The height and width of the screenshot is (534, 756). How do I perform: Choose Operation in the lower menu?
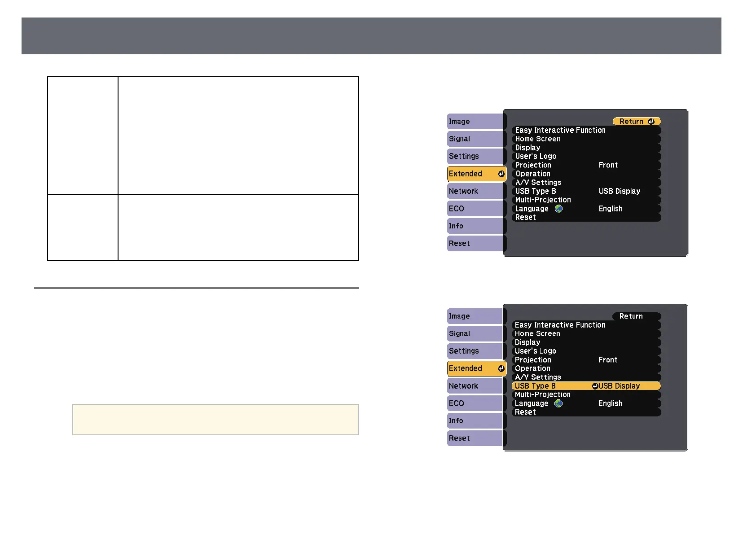[586, 368]
